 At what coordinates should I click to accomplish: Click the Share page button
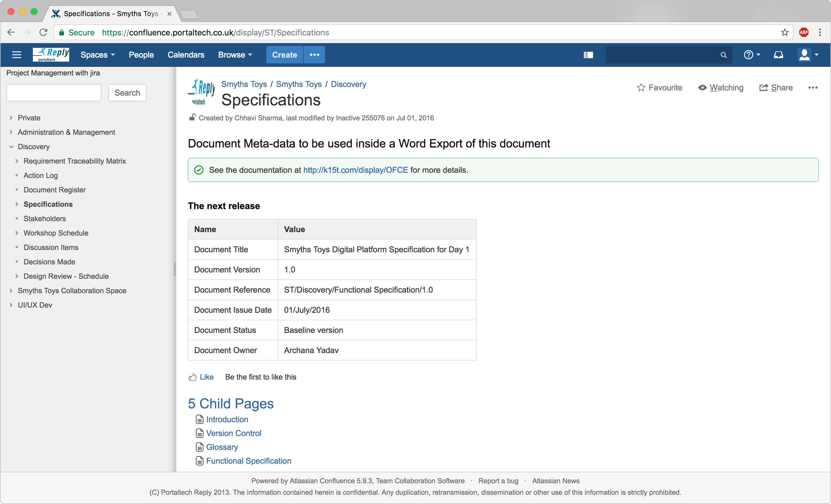tap(776, 88)
